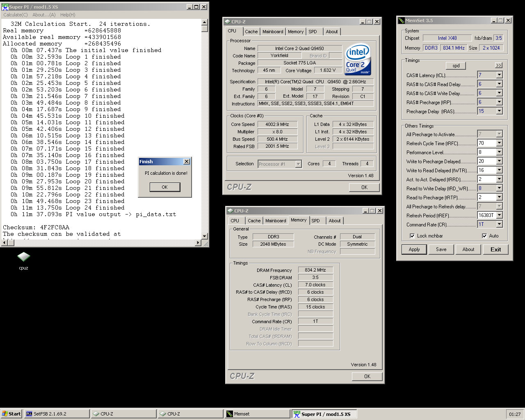Switch to first CPU-Z taskbar item
The image size is (525, 420).
123,414
